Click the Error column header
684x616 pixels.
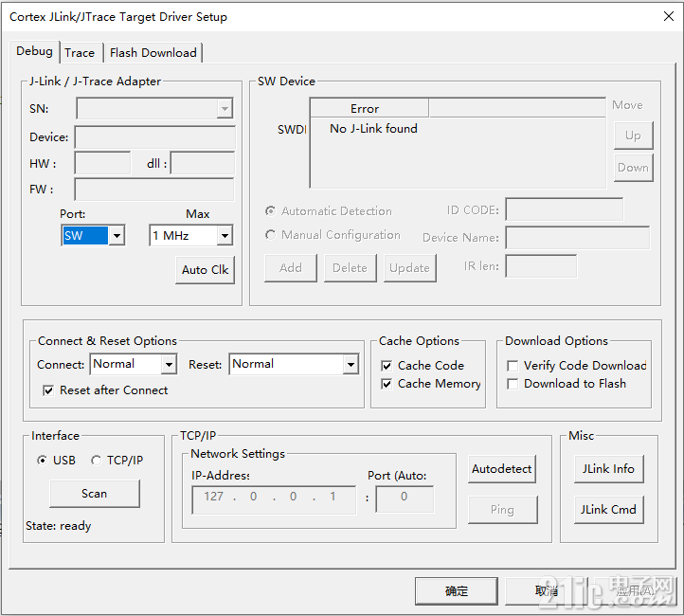[x=369, y=108]
